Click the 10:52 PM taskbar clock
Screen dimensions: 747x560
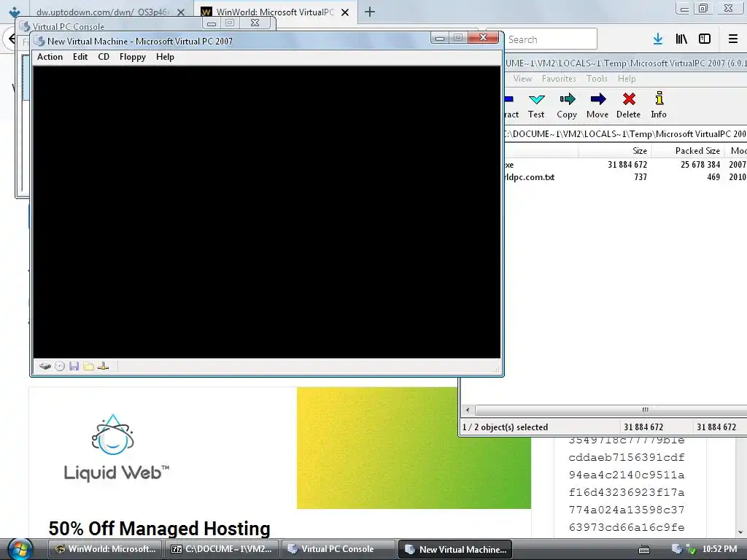click(x=719, y=549)
